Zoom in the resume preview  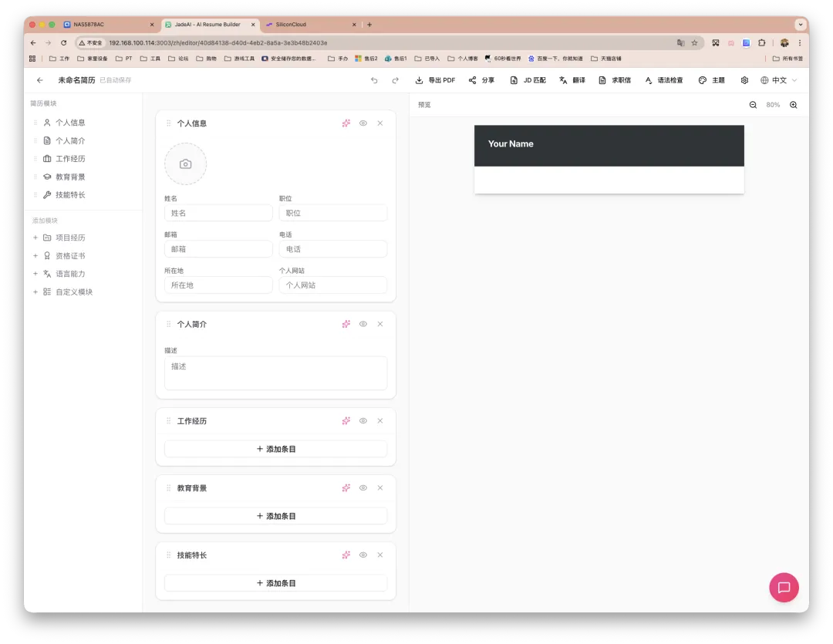pyautogui.click(x=793, y=105)
